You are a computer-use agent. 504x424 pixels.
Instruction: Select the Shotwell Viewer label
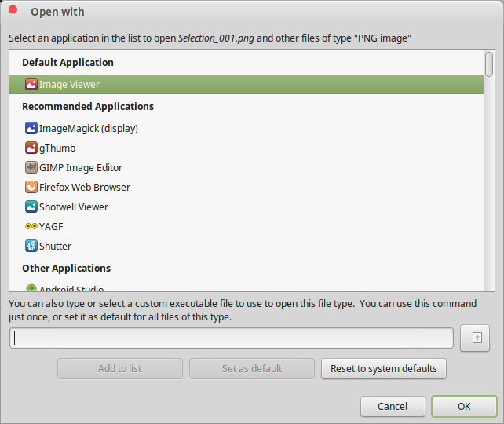pos(74,207)
